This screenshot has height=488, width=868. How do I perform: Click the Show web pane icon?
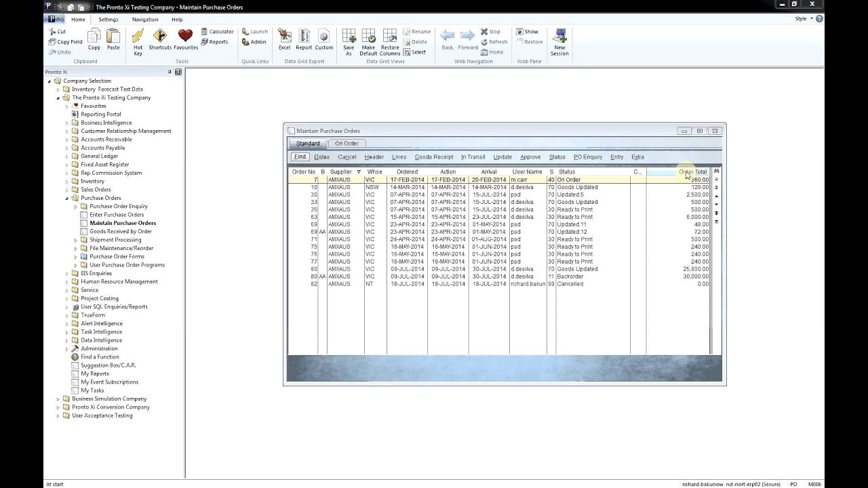(x=519, y=31)
